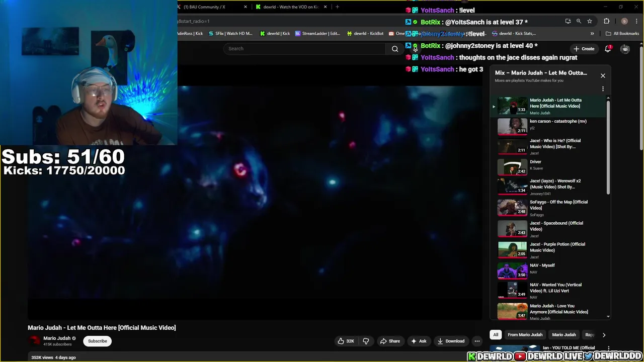Click the YouTube Create button
The width and height of the screenshot is (644, 362).
[x=584, y=49]
